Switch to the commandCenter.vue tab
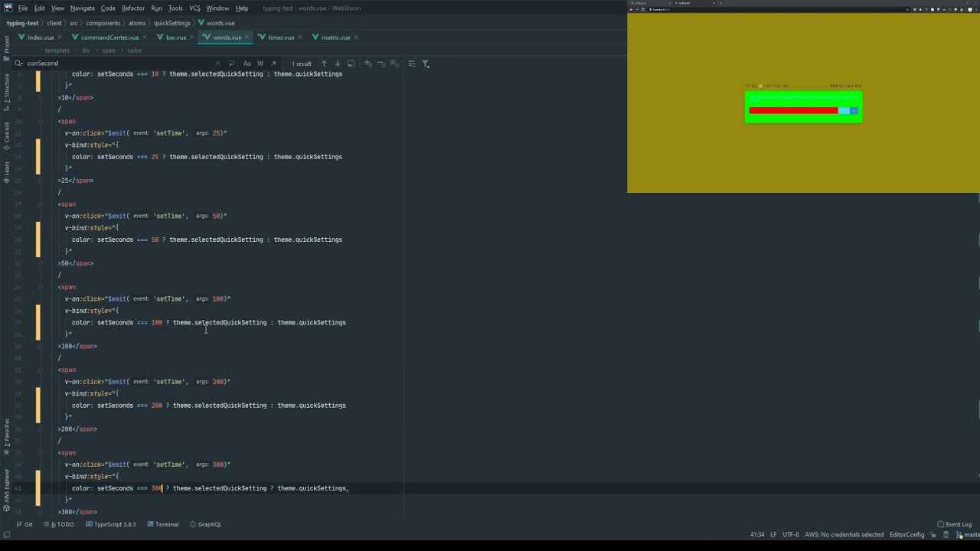 click(x=109, y=37)
